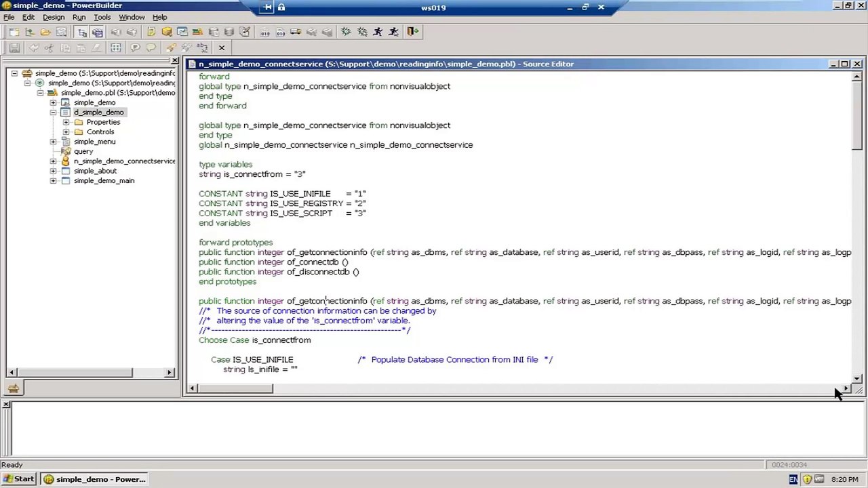The image size is (868, 488).
Task: Click the Comment selection bubble icon
Action: (x=135, y=47)
